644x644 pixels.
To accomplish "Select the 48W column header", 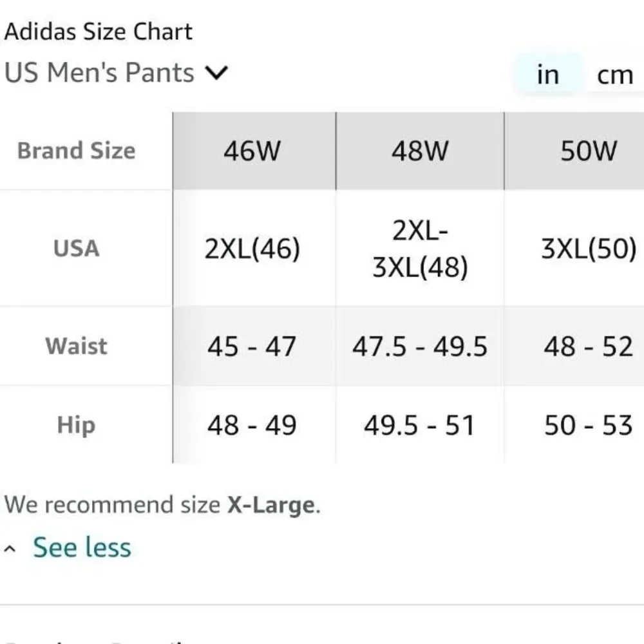I will pyautogui.click(x=419, y=151).
